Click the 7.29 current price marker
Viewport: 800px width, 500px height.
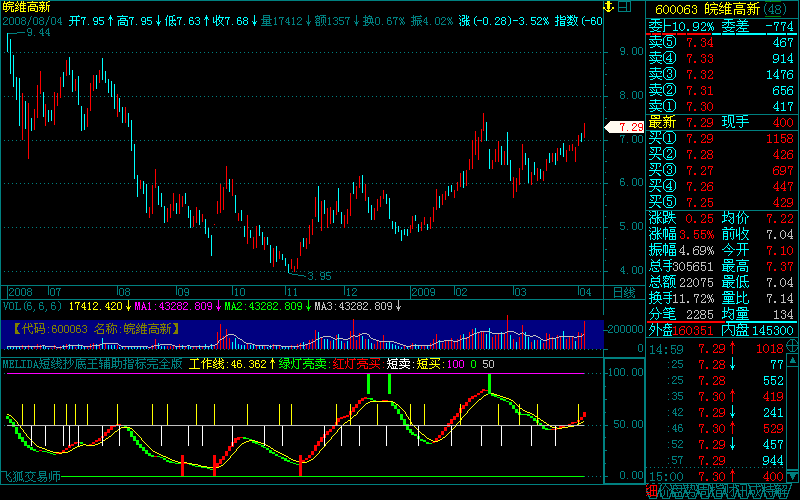(625, 127)
